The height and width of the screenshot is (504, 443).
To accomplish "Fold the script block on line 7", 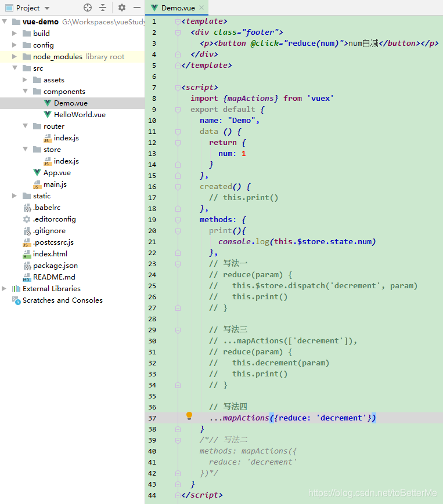I will tap(178, 88).
